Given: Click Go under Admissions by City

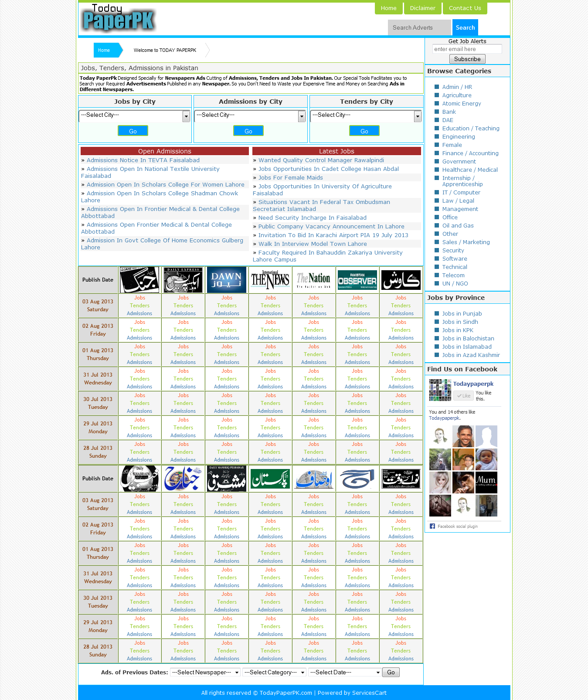Looking at the screenshot, I should pyautogui.click(x=248, y=131).
